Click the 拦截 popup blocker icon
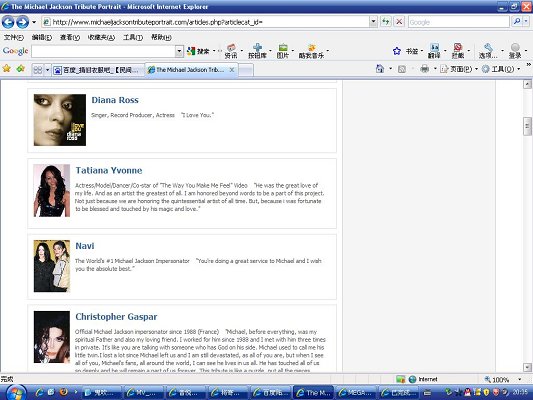This screenshot has height=400, width=533. pos(458,51)
